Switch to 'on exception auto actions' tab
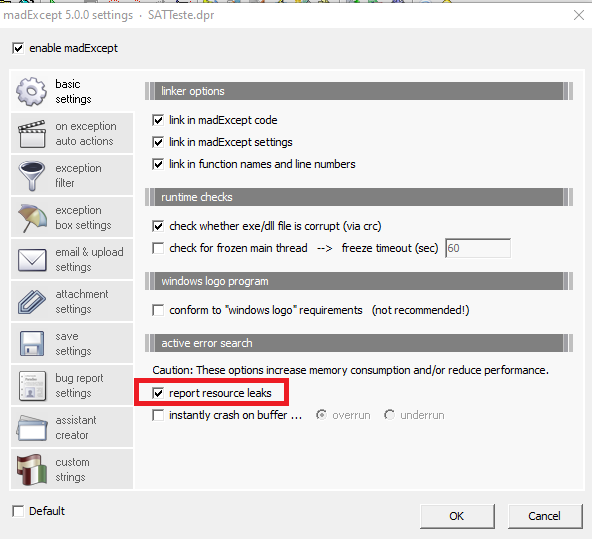 [x=86, y=134]
